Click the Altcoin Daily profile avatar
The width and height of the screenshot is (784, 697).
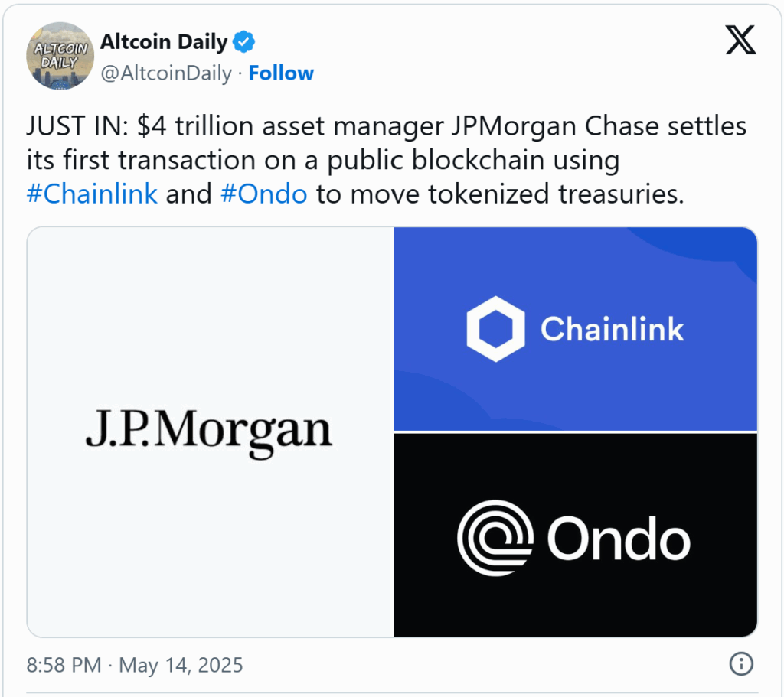[x=60, y=56]
